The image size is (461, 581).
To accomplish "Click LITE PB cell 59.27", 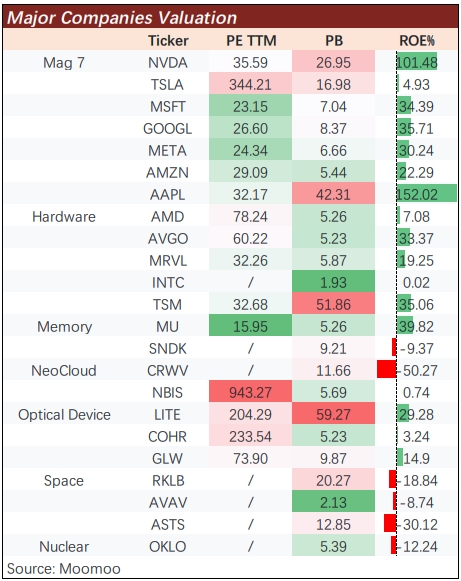I will tap(333, 414).
